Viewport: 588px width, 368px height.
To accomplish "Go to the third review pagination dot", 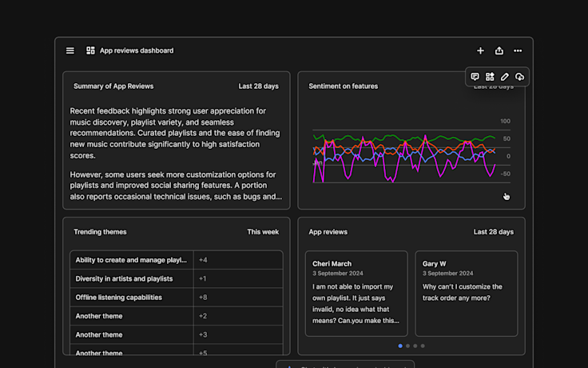I will coord(415,346).
